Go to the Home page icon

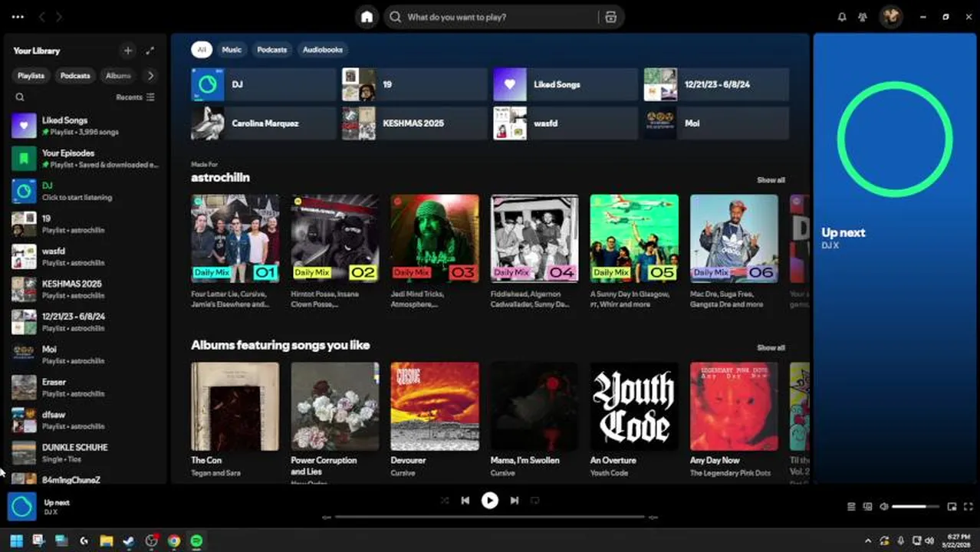[x=367, y=17]
